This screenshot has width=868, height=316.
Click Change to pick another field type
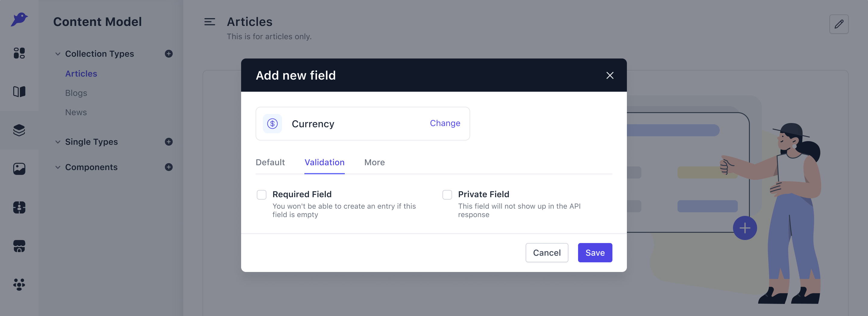pyautogui.click(x=445, y=123)
